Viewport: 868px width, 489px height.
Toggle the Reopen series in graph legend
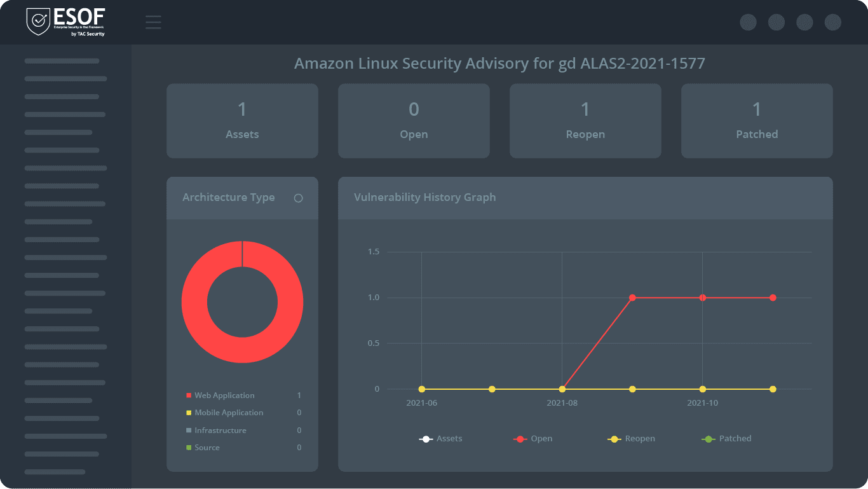631,439
